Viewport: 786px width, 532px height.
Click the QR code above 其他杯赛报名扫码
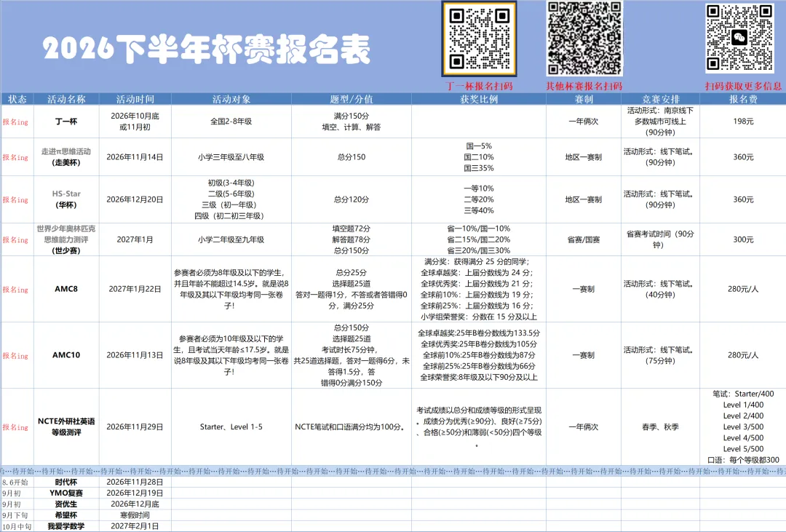click(x=584, y=39)
